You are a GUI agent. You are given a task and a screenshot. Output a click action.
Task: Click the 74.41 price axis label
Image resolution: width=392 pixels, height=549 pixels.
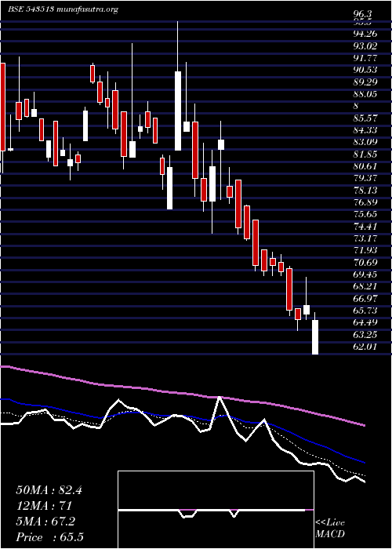[366, 226]
